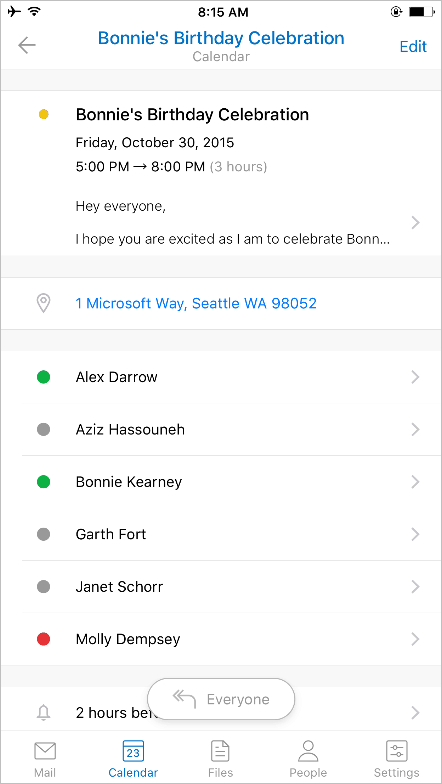Open the People tab icon
This screenshot has height=784, width=442.
(308, 751)
